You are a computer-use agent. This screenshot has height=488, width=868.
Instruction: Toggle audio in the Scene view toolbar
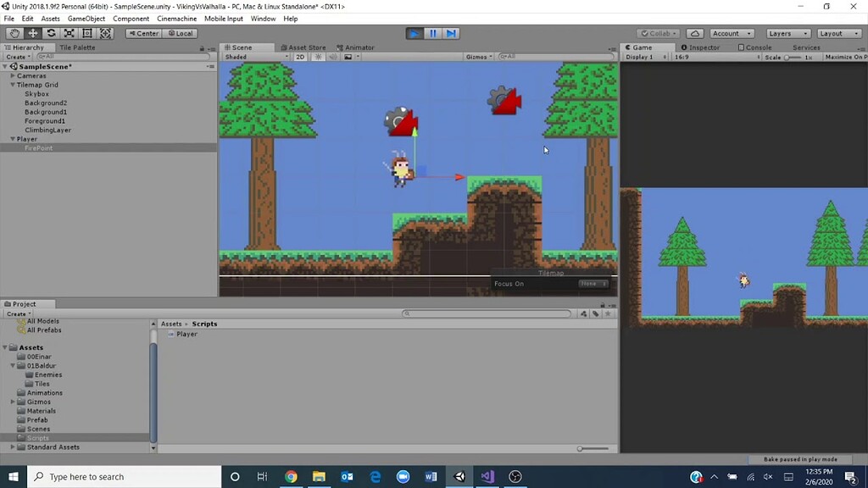333,57
